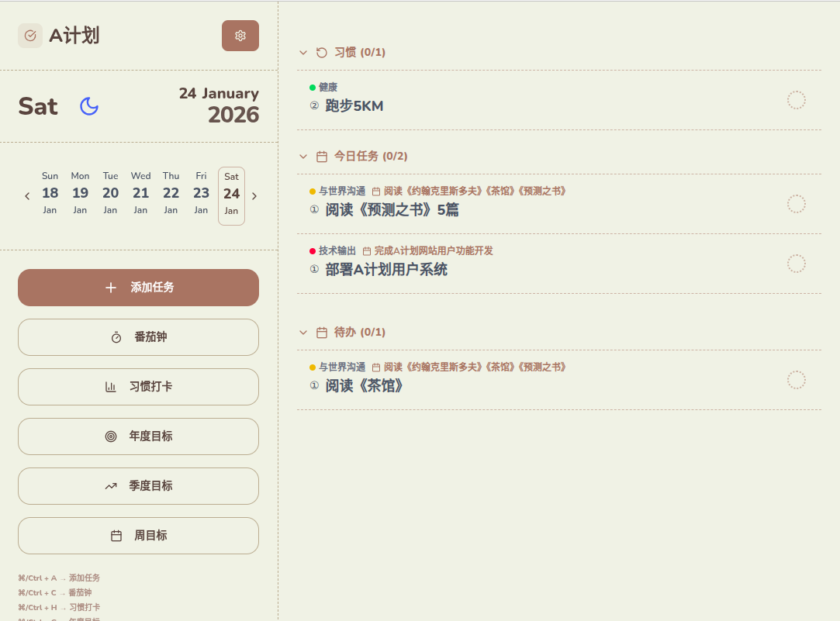Collapse the 习惯 section
Viewport: 840px width, 621px height.
(303, 52)
